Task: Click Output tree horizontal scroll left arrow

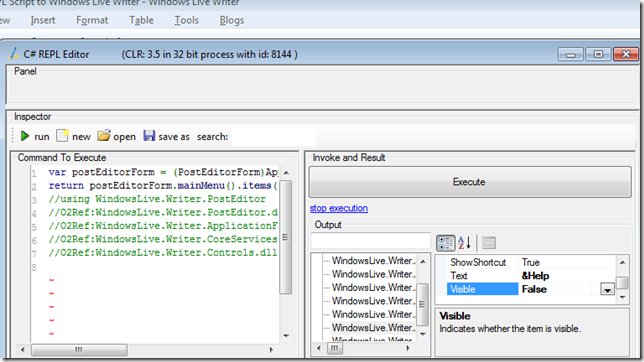Action: [319, 348]
